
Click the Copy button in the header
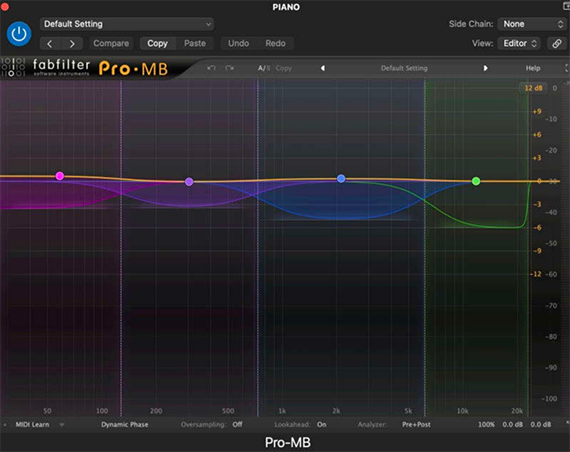coord(157,43)
